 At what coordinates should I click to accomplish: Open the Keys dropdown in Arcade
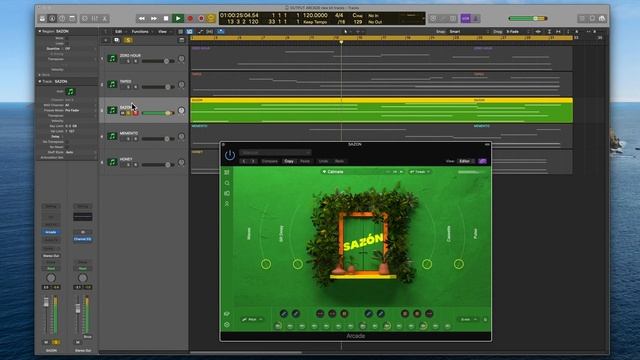(252, 319)
